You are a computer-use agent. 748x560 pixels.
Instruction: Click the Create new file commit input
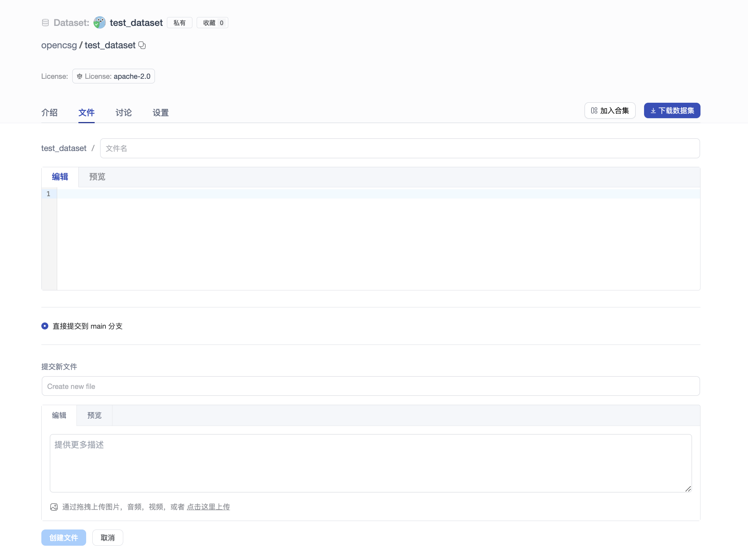coord(371,386)
